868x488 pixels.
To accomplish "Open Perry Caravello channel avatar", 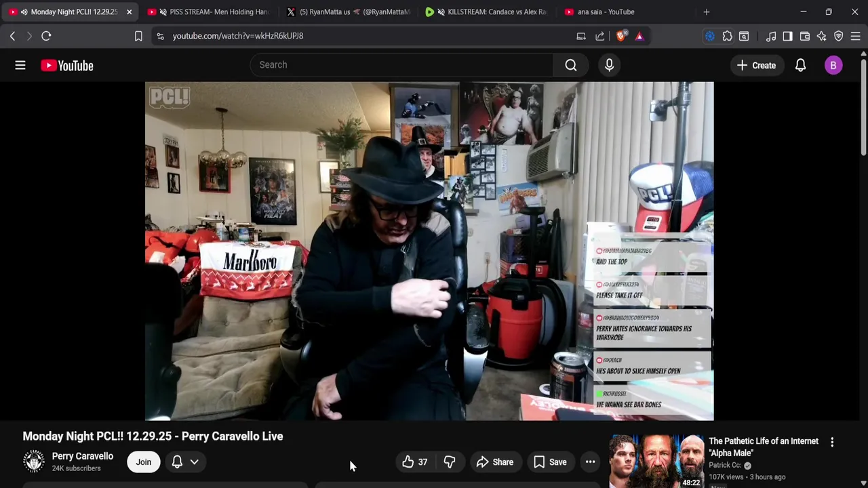I will click(x=33, y=462).
